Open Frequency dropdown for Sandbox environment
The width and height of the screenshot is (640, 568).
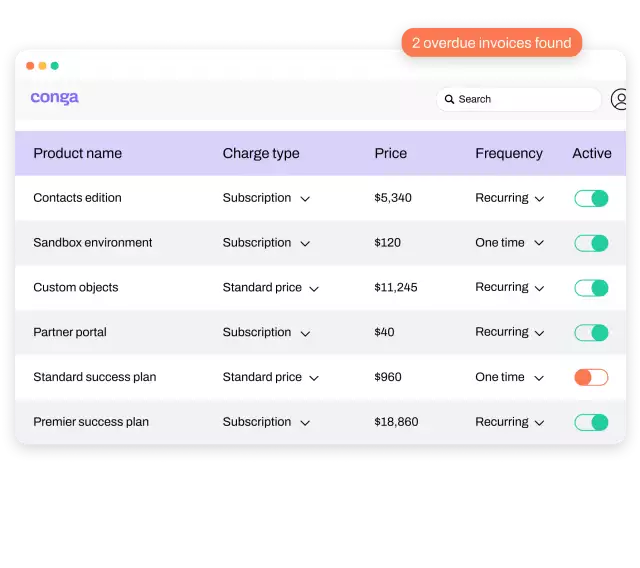(x=539, y=243)
